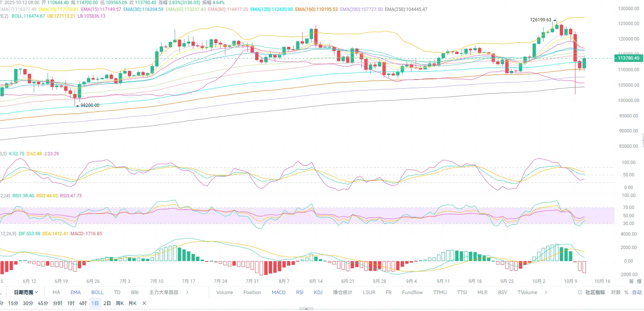
Task: Enable the 爆仓统计 liquidation indicator
Action: click(343, 292)
